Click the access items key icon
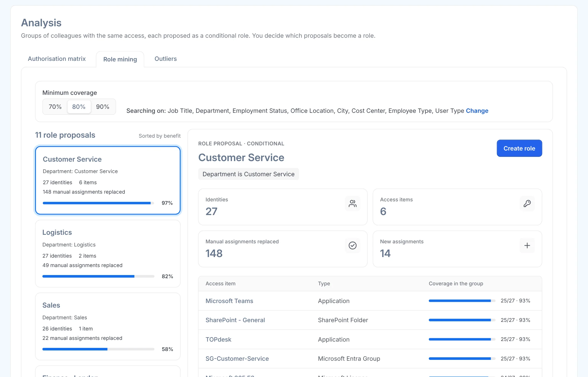The image size is (588, 377). [527, 203]
